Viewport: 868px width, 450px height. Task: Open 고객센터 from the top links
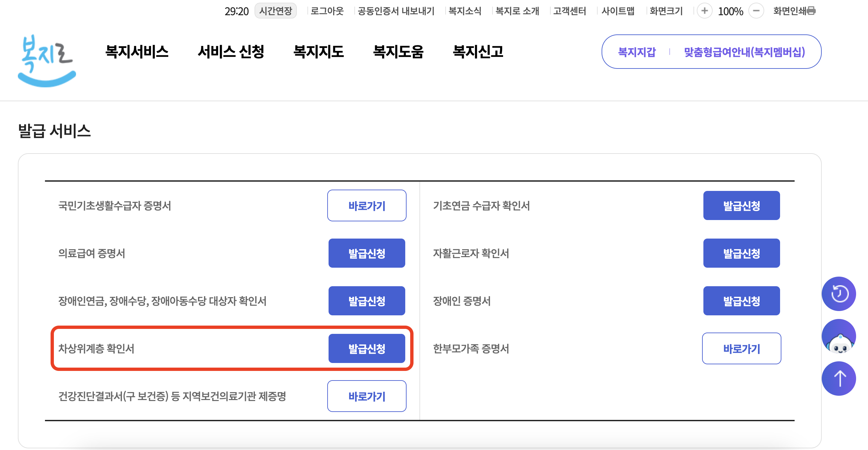click(x=569, y=11)
